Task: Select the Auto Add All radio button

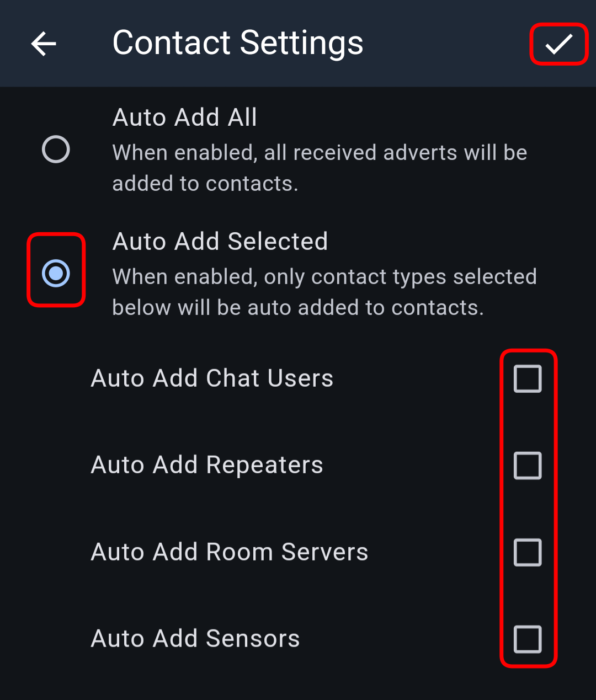Action: [x=56, y=149]
